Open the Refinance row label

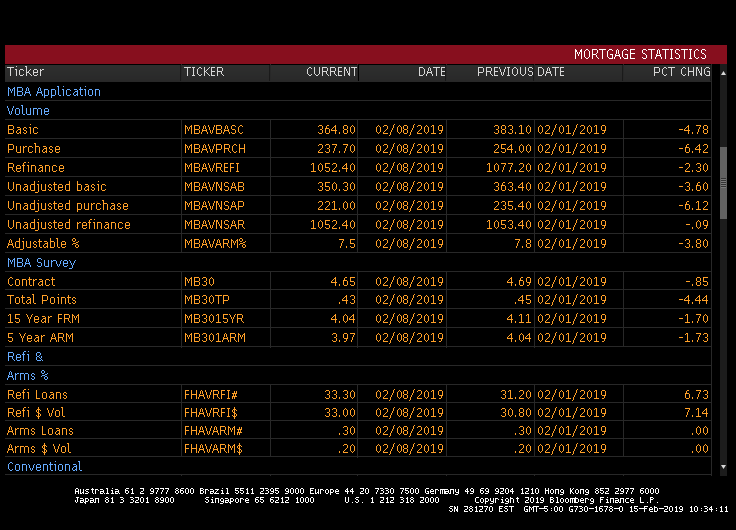(36, 168)
